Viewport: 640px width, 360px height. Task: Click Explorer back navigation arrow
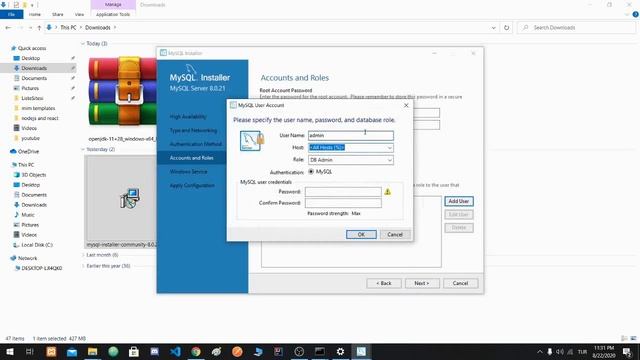coord(8,28)
